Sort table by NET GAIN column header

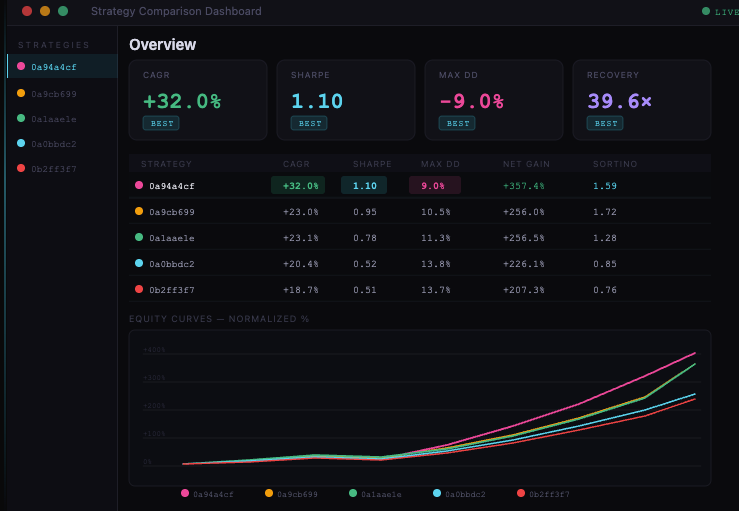[526, 164]
